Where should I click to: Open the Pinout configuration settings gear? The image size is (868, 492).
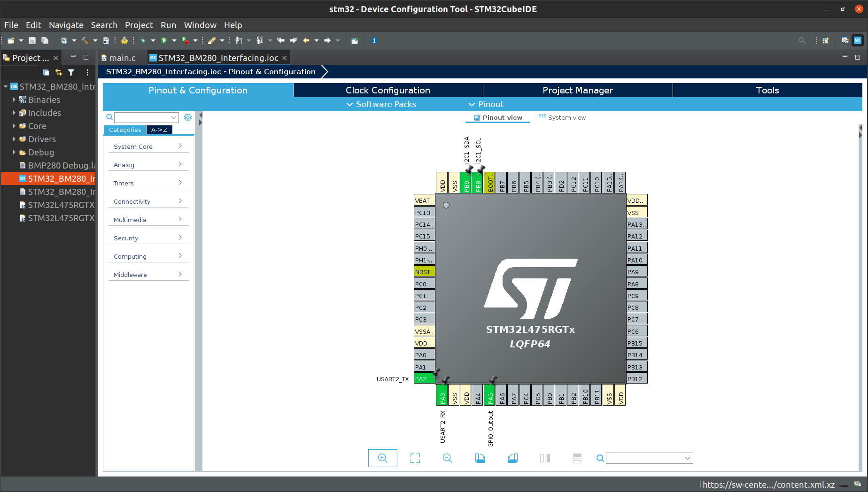click(x=188, y=117)
